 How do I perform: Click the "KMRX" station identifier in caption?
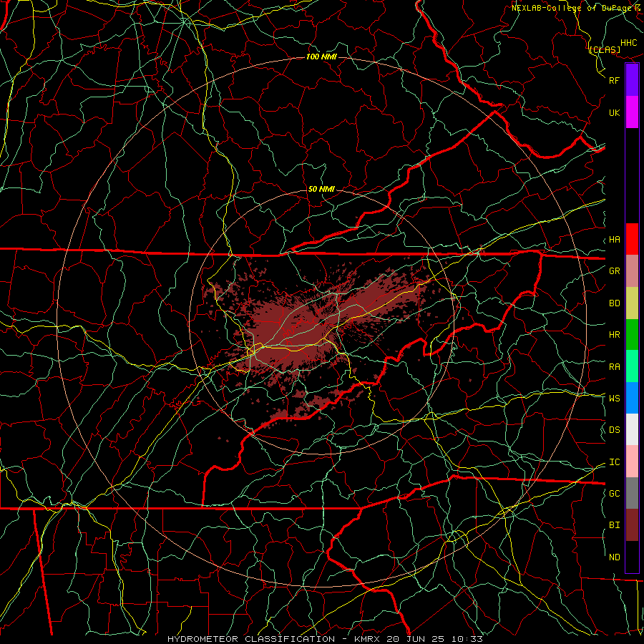(x=367, y=639)
